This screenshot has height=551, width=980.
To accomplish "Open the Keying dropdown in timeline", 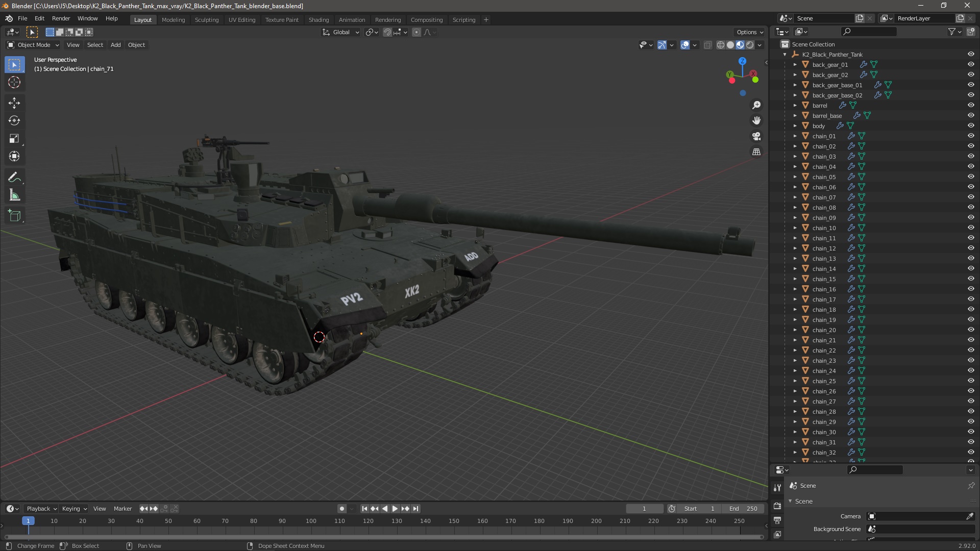I will (x=75, y=509).
